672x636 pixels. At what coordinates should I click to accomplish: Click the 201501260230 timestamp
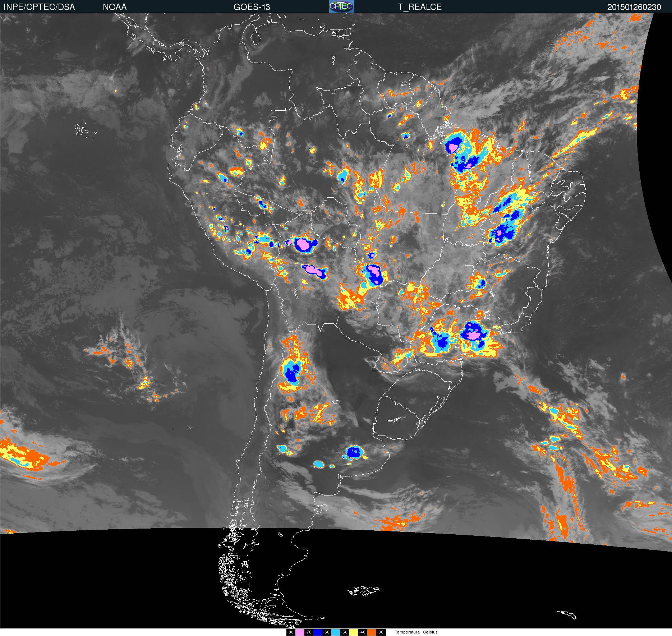pyautogui.click(x=634, y=7)
